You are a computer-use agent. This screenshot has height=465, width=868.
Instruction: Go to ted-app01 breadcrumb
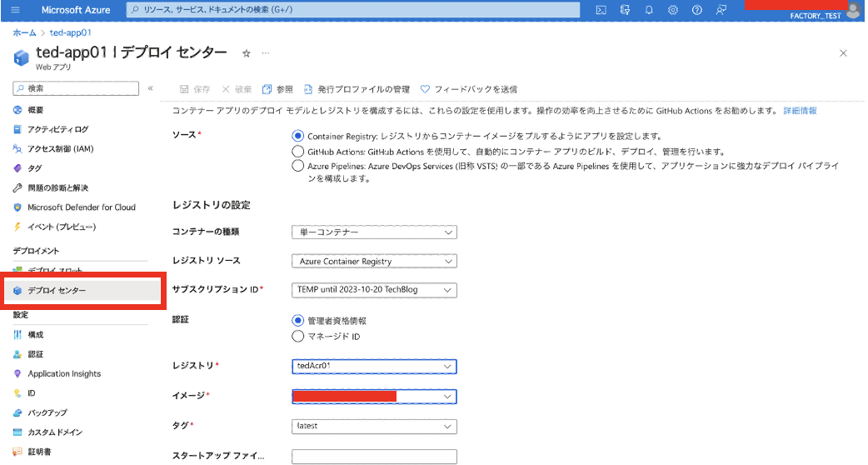pos(70,32)
